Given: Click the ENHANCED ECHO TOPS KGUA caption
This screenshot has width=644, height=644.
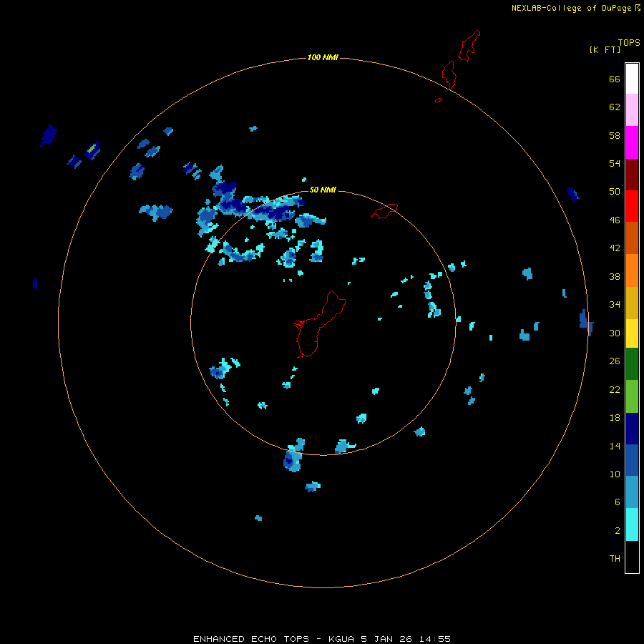Looking at the screenshot, I should click(x=322, y=639).
